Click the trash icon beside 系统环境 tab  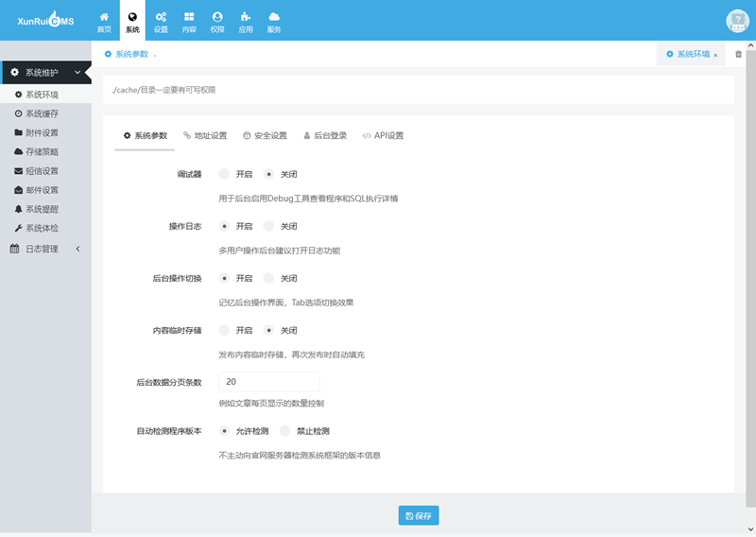click(739, 54)
